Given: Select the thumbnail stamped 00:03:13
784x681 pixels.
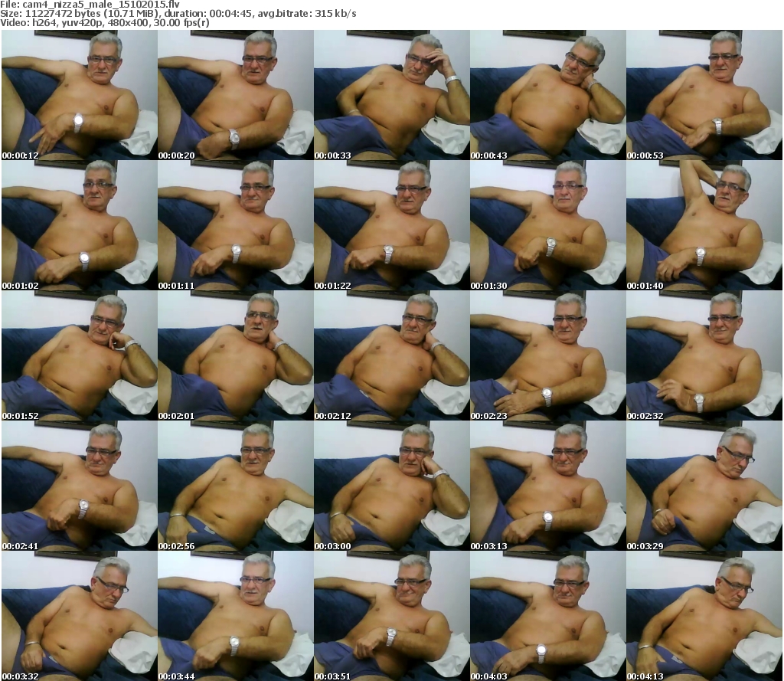Looking at the screenshot, I should pos(548,486).
